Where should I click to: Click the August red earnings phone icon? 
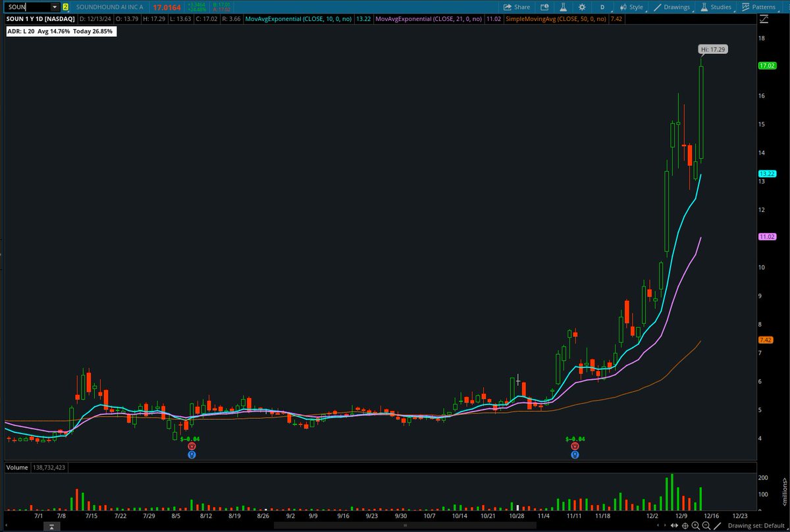192,446
